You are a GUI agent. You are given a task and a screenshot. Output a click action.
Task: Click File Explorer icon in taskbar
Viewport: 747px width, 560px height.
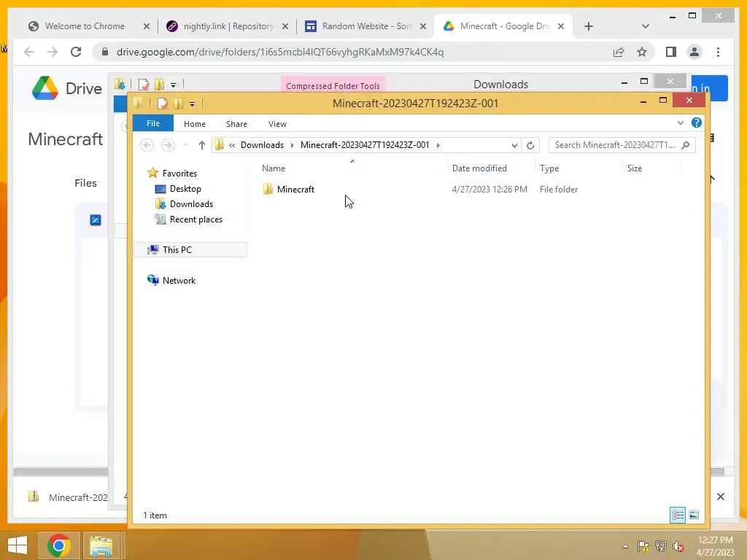tap(101, 546)
